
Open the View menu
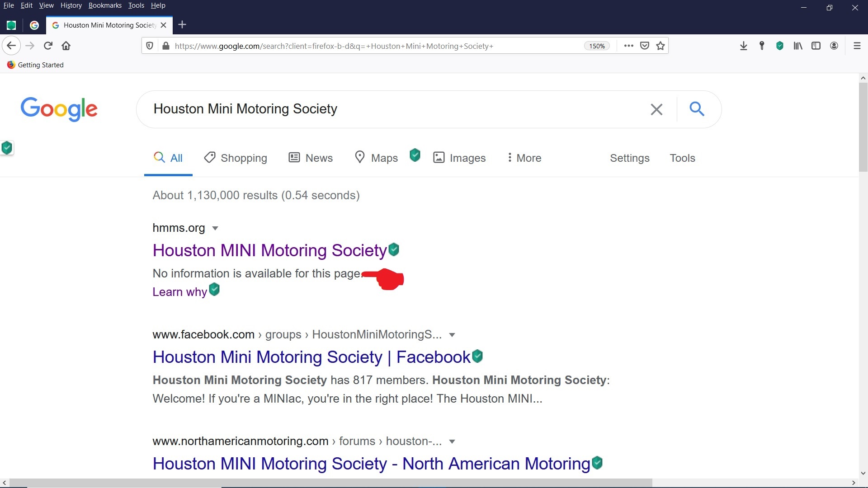[46, 5]
